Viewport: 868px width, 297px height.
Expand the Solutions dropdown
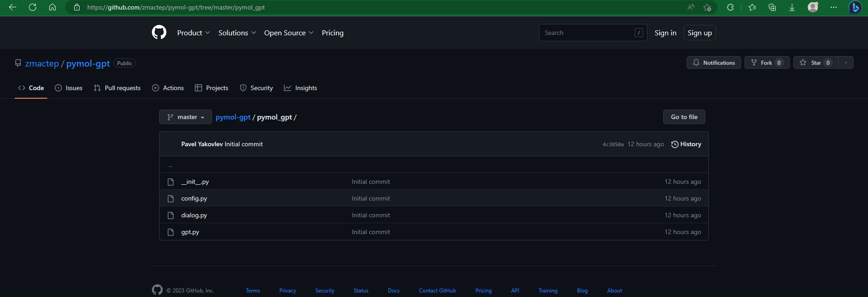[237, 33]
